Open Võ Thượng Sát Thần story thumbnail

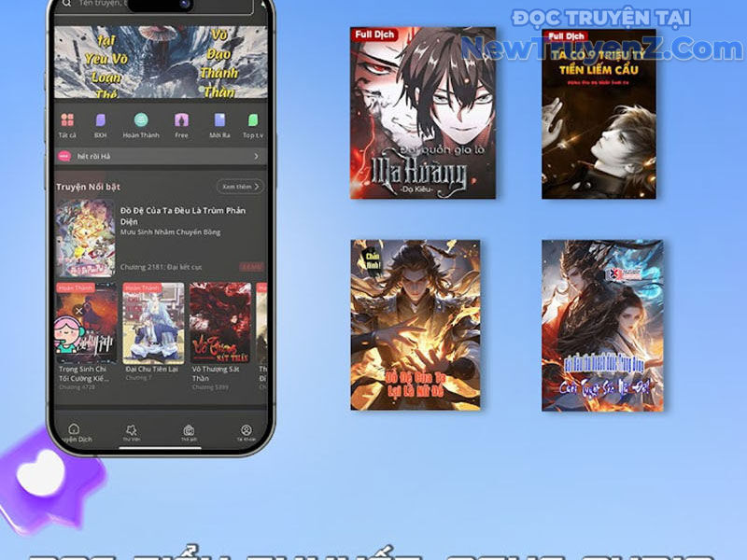tap(220, 323)
